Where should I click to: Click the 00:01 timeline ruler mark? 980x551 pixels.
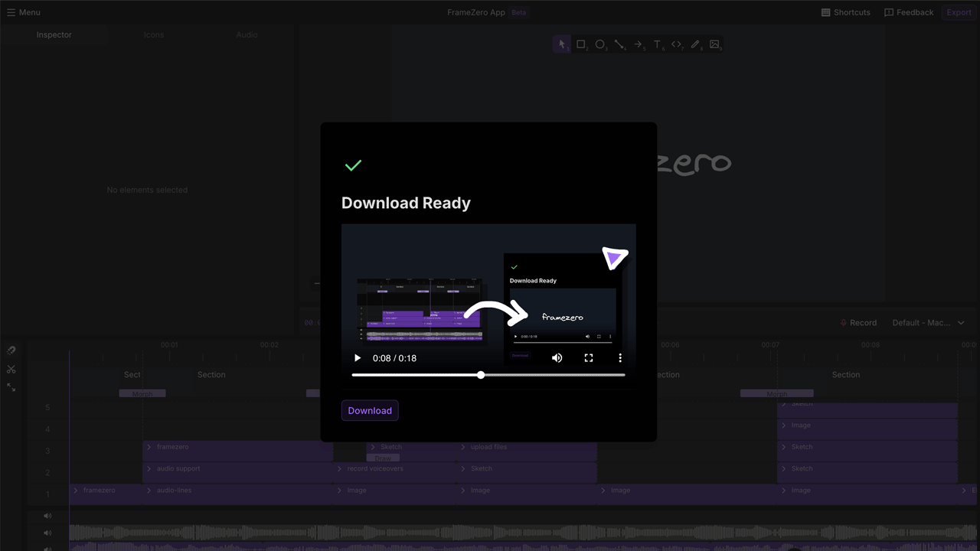pos(169,345)
